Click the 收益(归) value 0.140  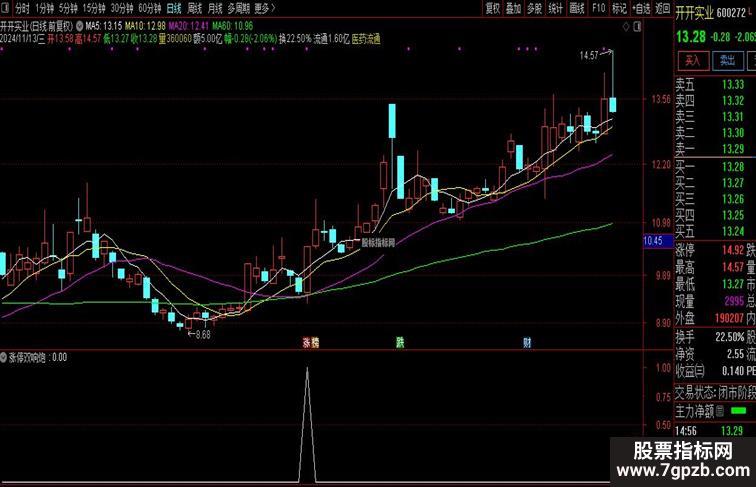pos(733,371)
